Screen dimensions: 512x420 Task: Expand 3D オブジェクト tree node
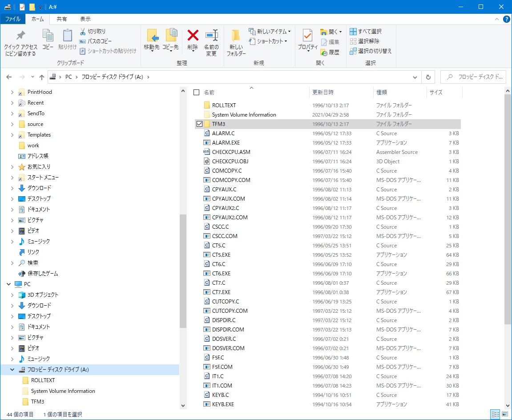coord(12,295)
